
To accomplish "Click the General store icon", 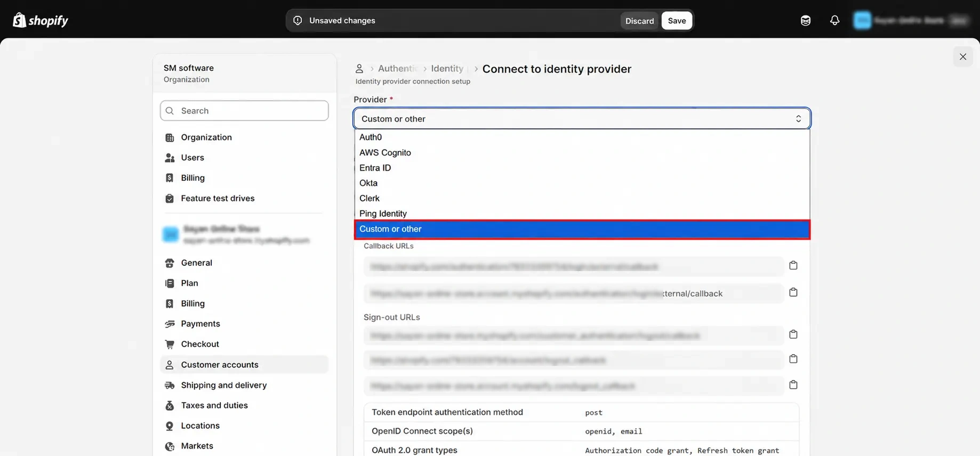I will point(170,263).
